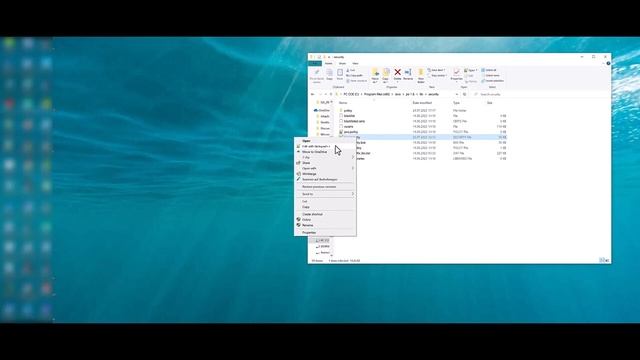This screenshot has width=640, height=360.
Task: Choose Rename in the context menu
Action: pos(325,225)
